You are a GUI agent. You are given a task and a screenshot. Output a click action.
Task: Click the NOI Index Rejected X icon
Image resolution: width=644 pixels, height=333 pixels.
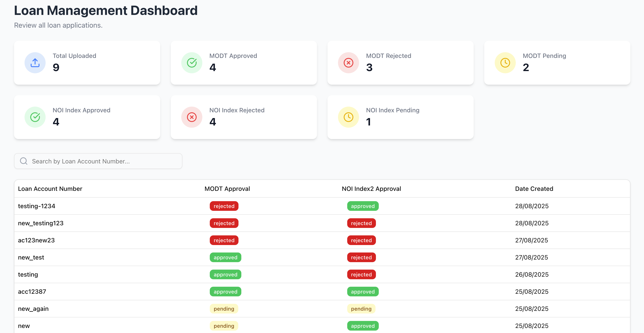coord(192,117)
